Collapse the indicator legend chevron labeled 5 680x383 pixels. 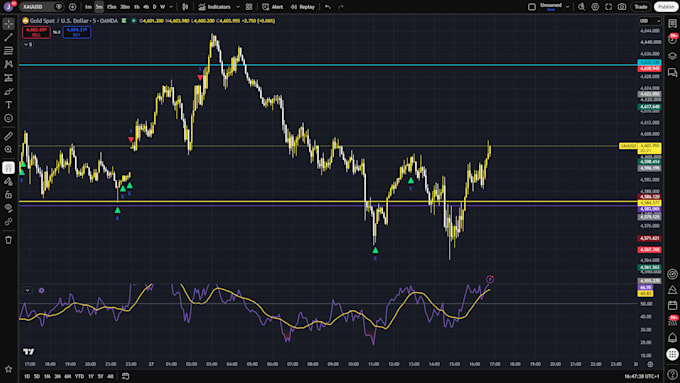pyautogui.click(x=28, y=44)
